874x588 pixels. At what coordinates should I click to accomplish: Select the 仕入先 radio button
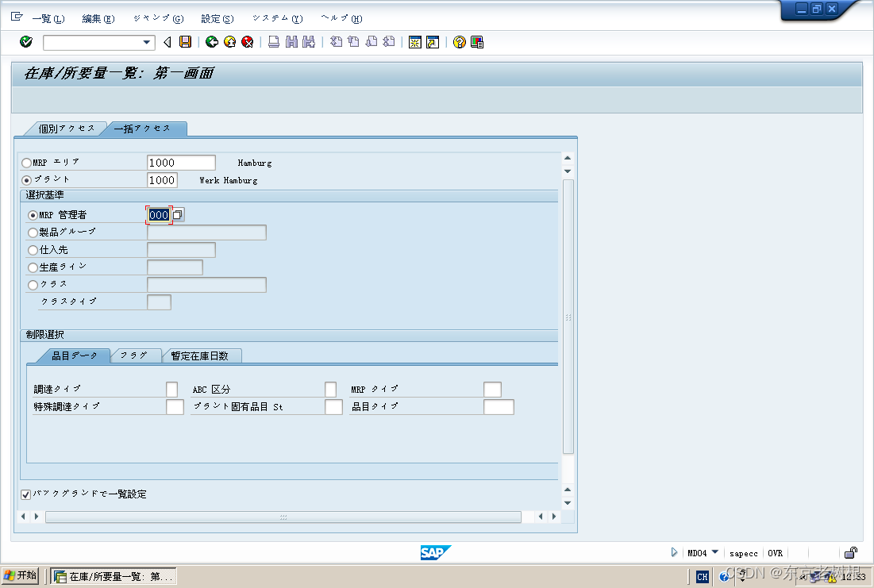32,249
